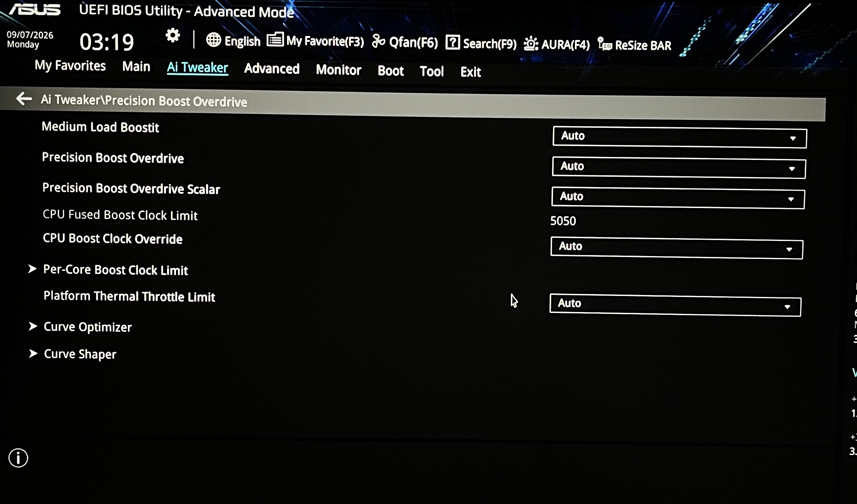The image size is (857, 504).
Task: Click the ASUS logo
Action: click(35, 9)
